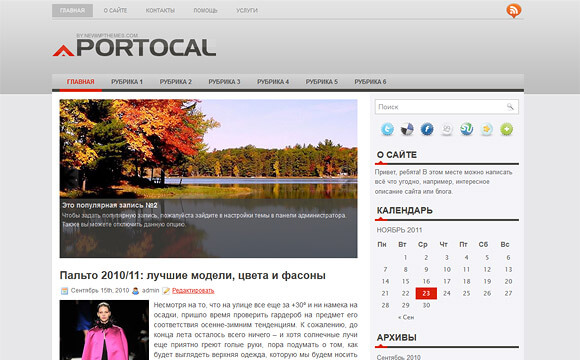Click the author icon beside admin

tap(135, 291)
